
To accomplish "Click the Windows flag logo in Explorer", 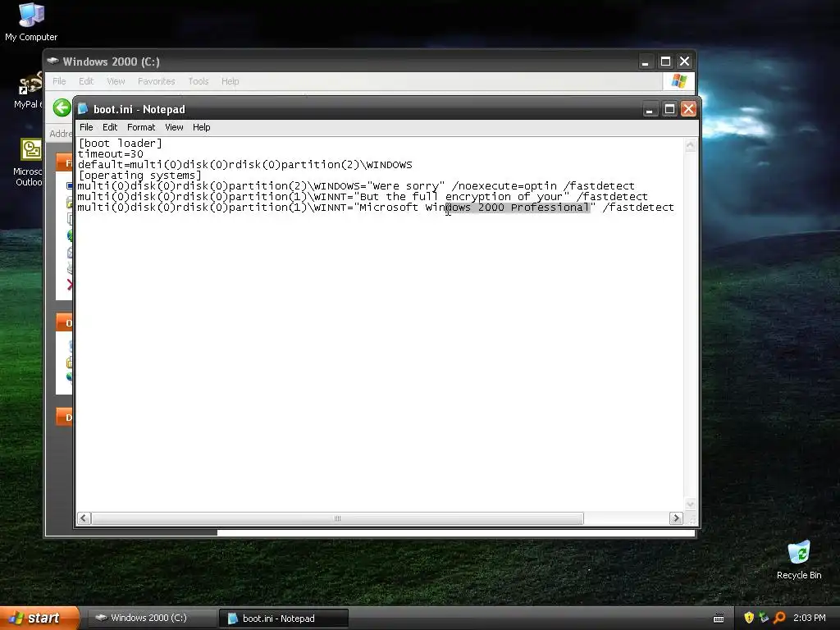I will (678, 81).
